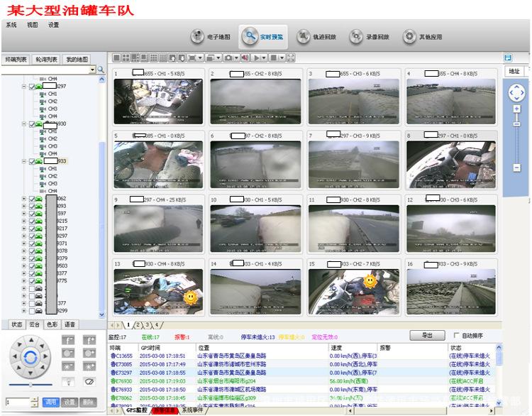Take a snapshot with camera icon
The image size is (532, 416).
(x=228, y=58)
